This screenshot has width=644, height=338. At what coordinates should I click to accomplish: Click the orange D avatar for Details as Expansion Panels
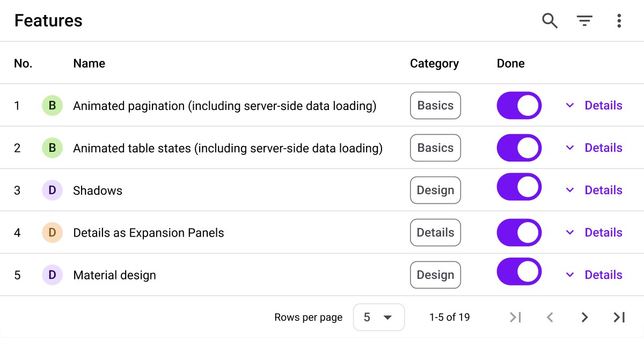(53, 233)
